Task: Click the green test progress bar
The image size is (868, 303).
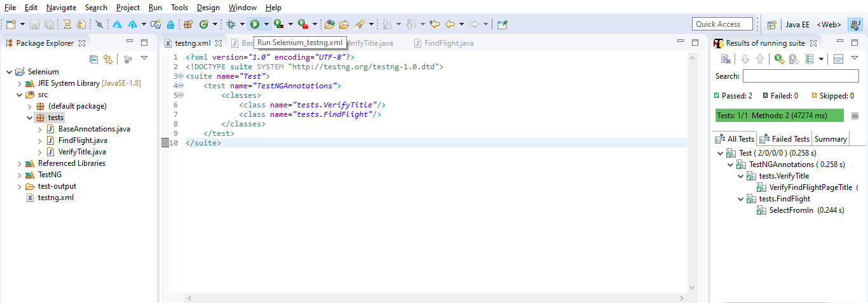Action: click(x=780, y=116)
